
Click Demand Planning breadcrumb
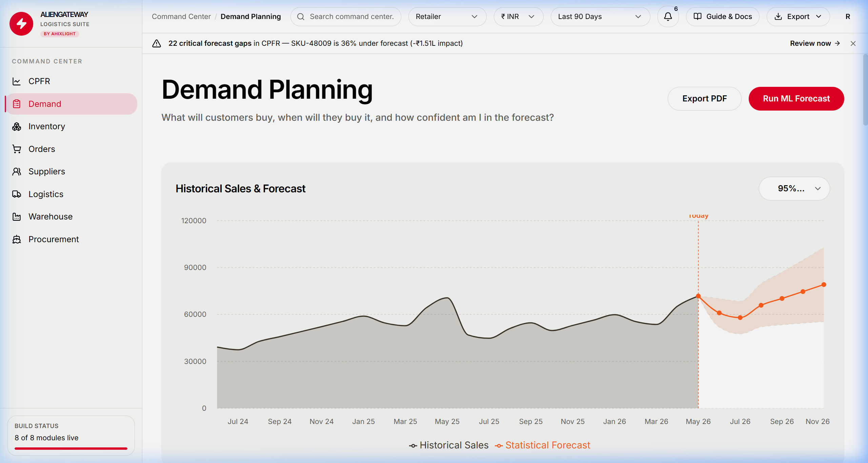coord(250,17)
